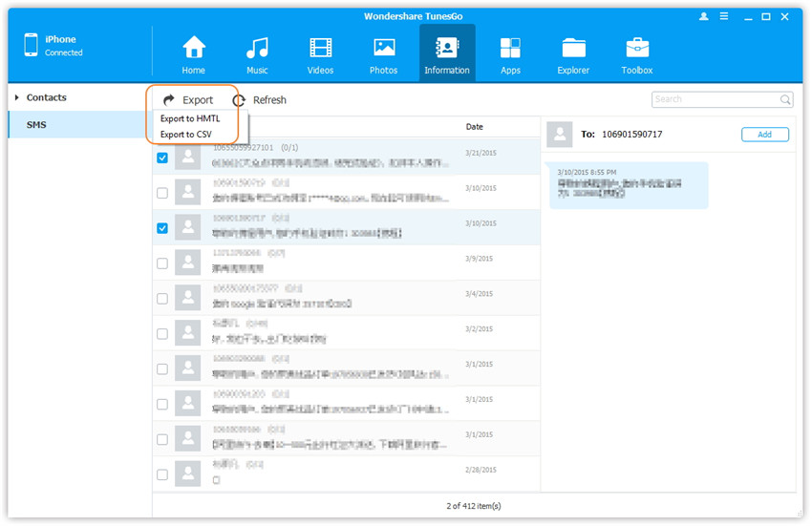Open the Home section
Screen dimensions: 812x526
click(x=194, y=53)
